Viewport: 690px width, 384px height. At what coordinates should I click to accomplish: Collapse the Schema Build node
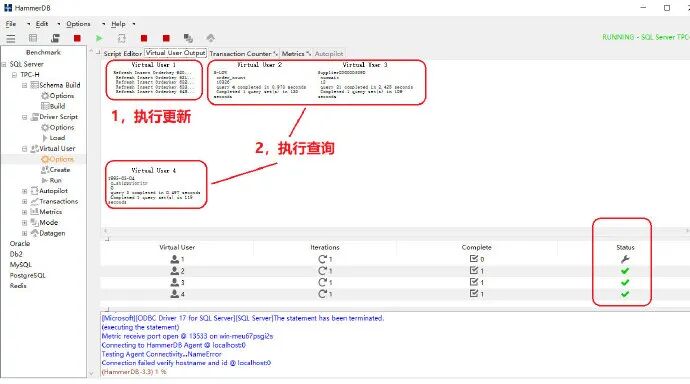pyautogui.click(x=25, y=85)
